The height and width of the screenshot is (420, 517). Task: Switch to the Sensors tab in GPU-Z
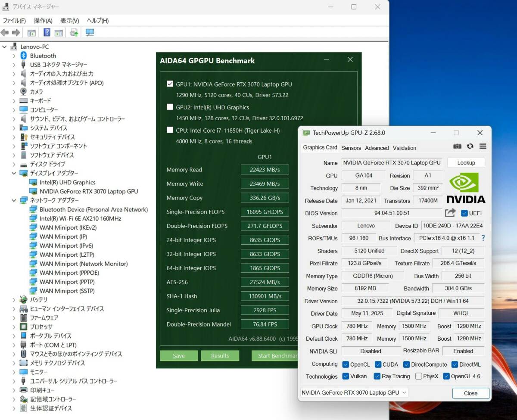click(351, 148)
